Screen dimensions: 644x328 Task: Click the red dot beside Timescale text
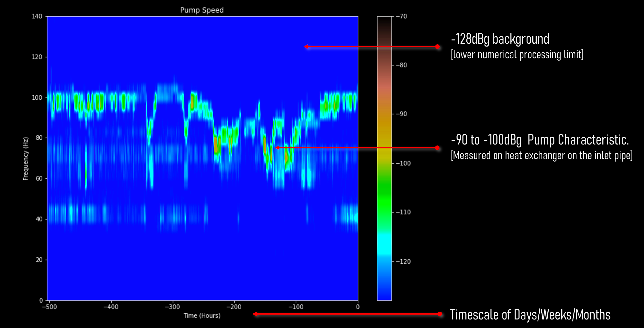[x=440, y=314]
